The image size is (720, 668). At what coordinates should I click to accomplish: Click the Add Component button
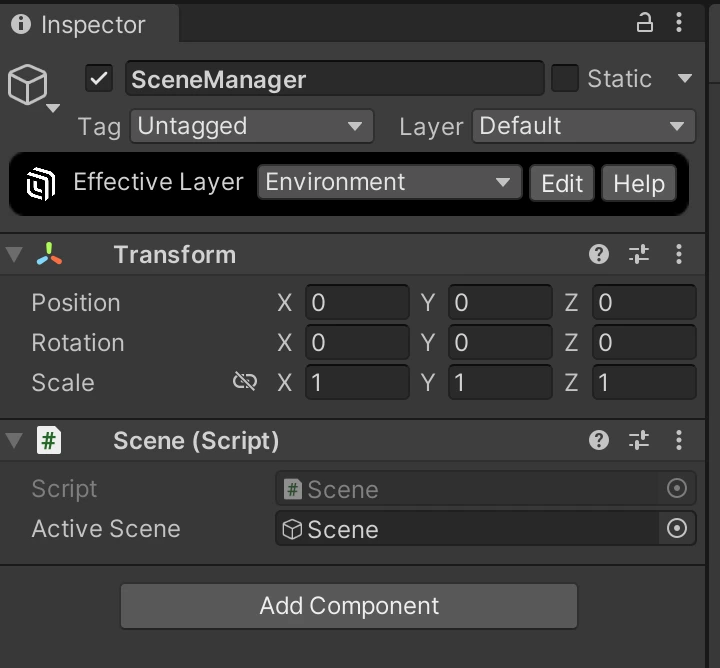pos(349,606)
